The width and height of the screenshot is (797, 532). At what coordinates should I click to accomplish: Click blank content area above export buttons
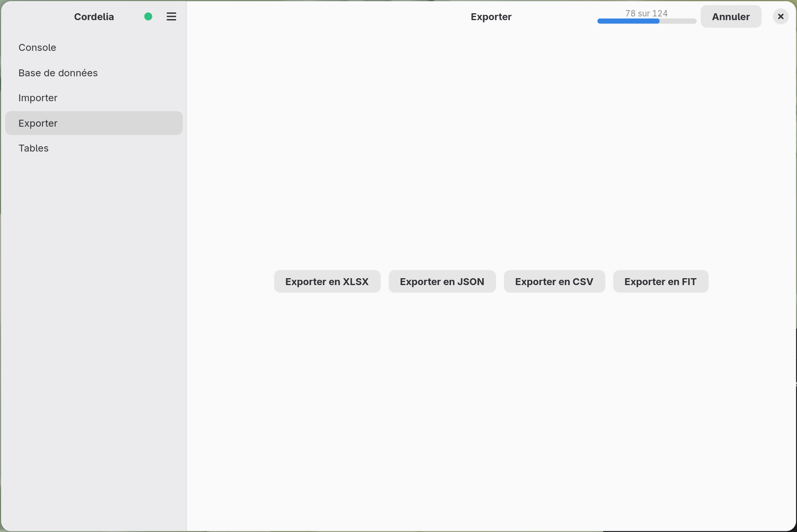coord(491,148)
